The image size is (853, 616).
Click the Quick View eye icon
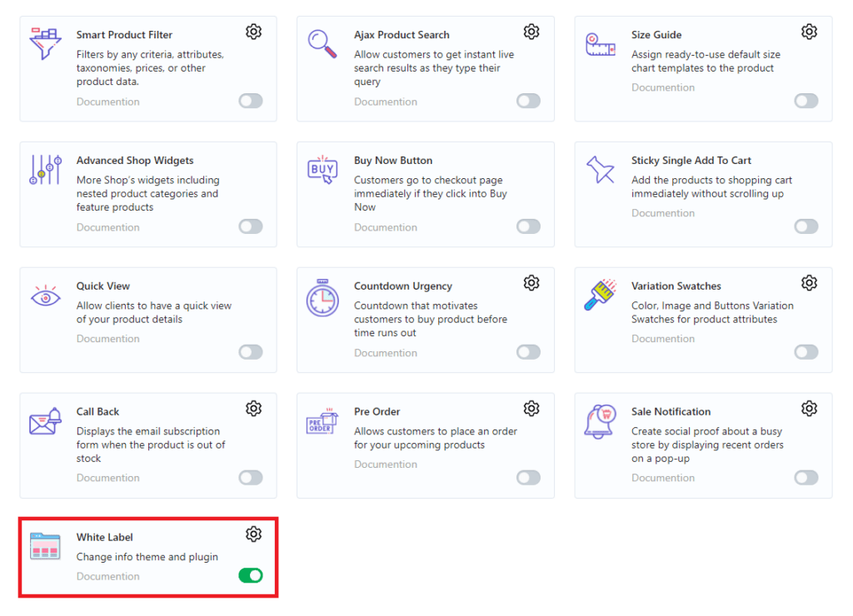click(45, 296)
